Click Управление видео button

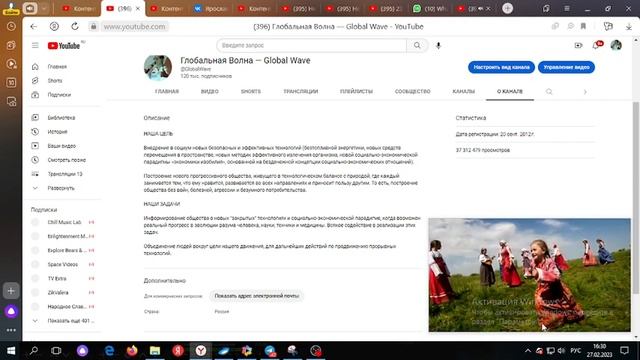point(566,67)
